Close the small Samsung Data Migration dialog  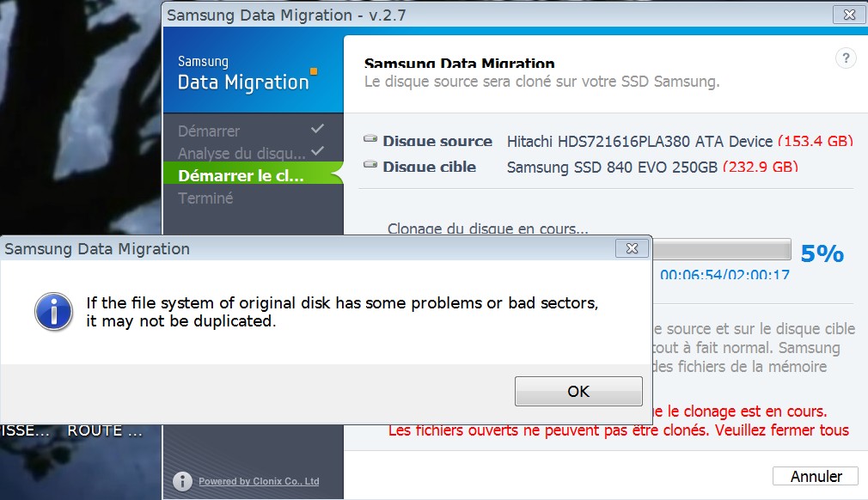(632, 249)
